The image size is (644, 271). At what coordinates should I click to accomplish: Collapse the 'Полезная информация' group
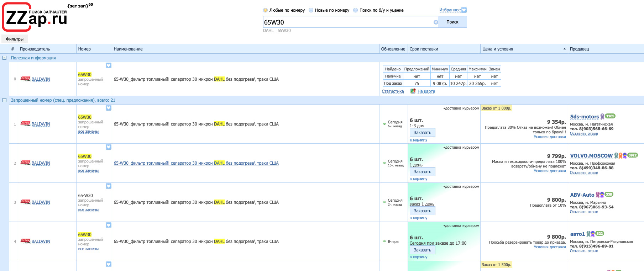tap(4, 58)
